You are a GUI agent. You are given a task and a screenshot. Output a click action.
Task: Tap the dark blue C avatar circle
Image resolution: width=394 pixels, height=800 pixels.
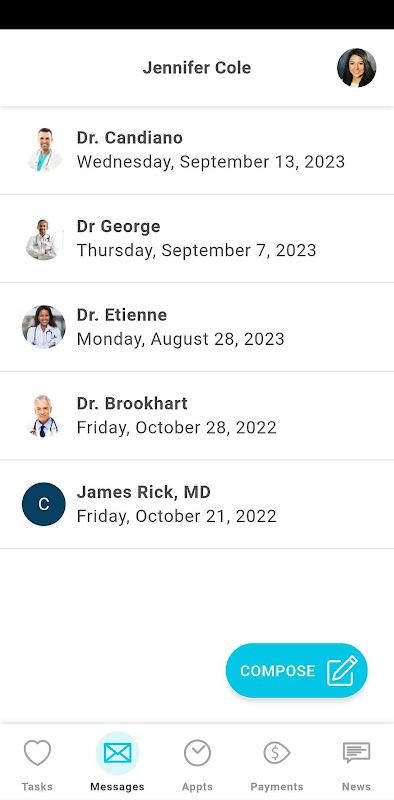44,504
